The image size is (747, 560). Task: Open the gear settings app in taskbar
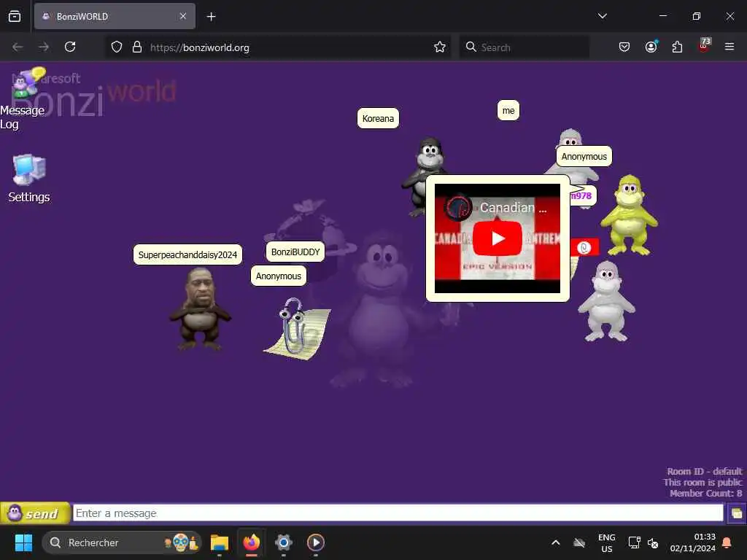284,542
